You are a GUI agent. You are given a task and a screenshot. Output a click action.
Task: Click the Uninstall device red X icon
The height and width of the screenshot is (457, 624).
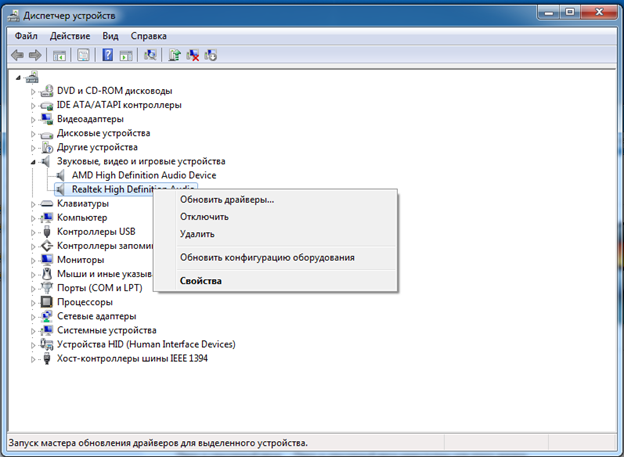click(193, 55)
